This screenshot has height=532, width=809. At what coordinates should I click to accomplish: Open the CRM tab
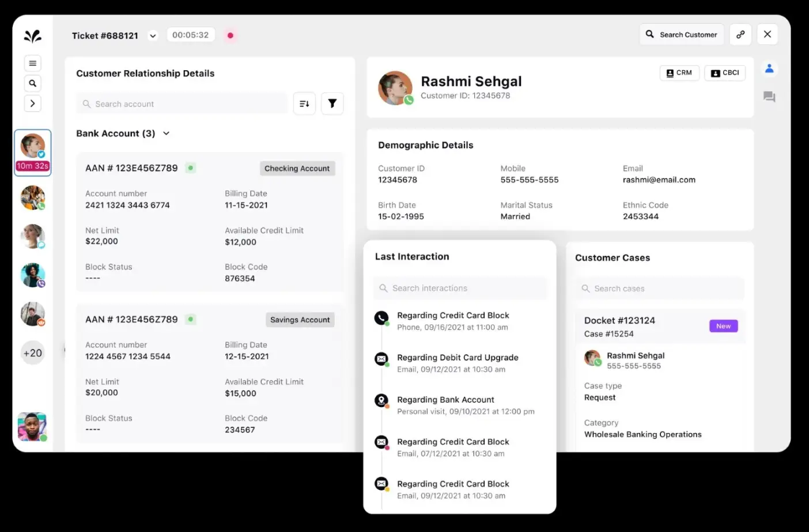[x=679, y=73]
